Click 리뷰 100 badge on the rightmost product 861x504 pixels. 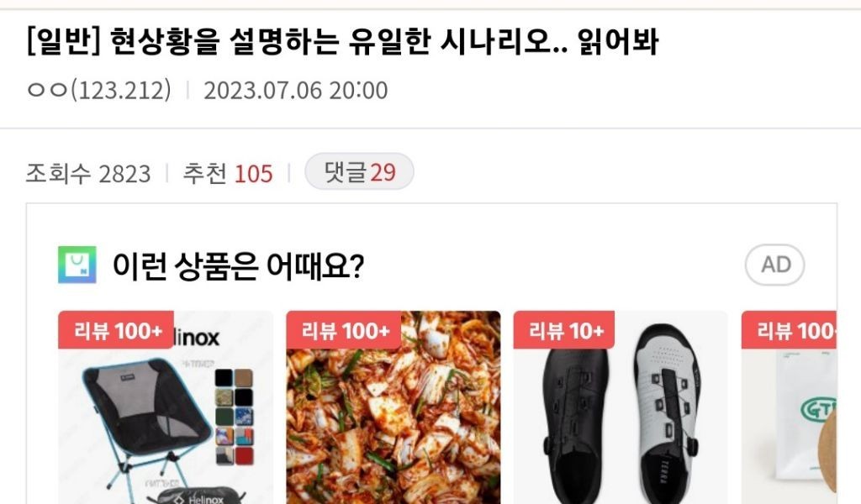(x=789, y=330)
